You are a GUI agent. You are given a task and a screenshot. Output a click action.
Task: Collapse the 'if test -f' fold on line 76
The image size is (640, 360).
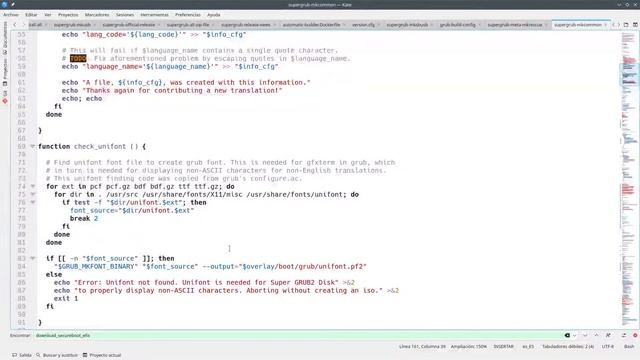[x=33, y=202]
